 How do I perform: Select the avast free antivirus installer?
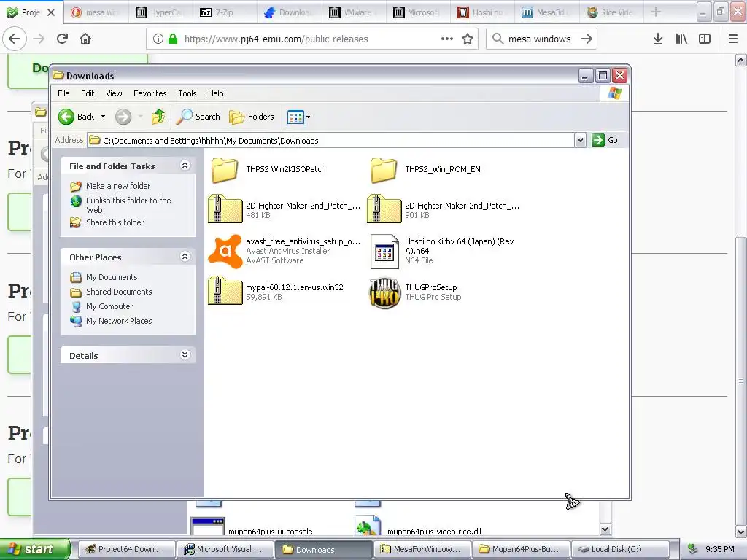point(285,251)
